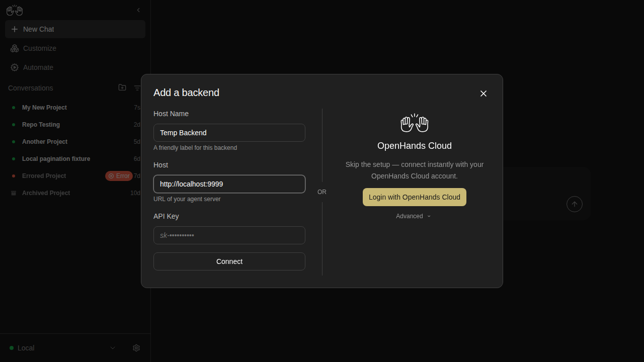The width and height of the screenshot is (644, 362).
Task: Click the OpenHands Cloud hands logo
Action: (x=415, y=123)
